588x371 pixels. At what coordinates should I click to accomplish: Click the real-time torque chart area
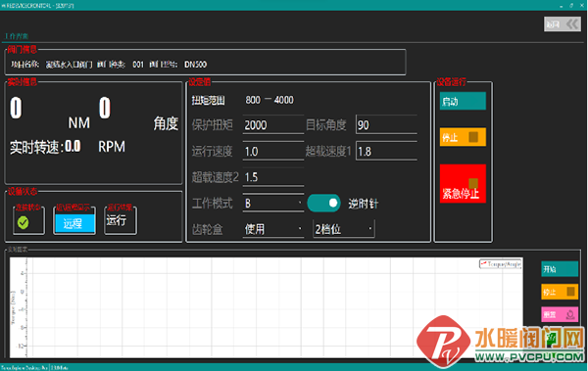point(266,307)
